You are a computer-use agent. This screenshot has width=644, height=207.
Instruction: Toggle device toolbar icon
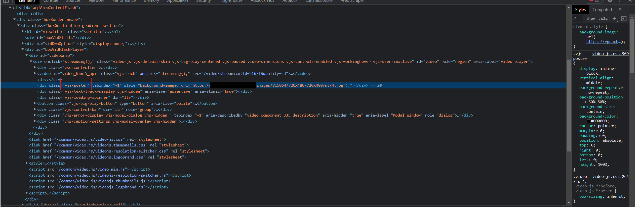(x=6, y=1)
